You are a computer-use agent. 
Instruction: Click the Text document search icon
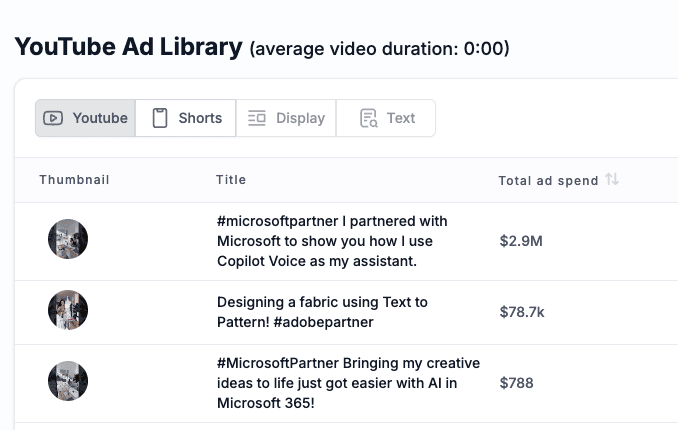368,118
